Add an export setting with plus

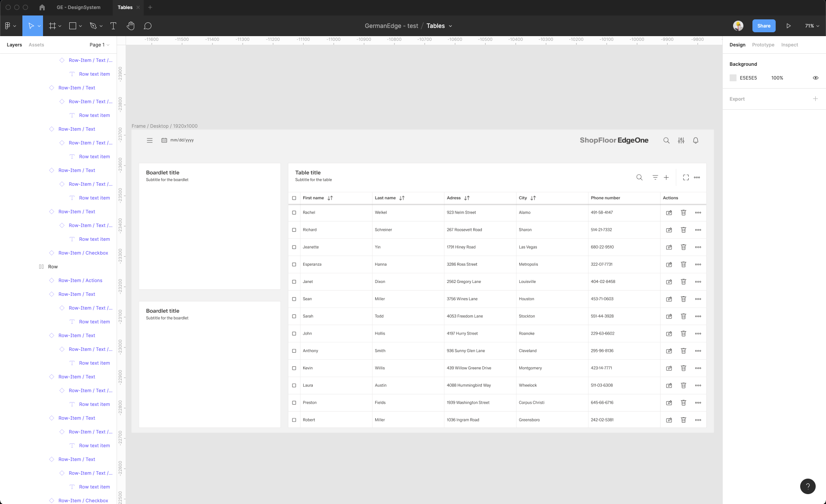click(x=815, y=99)
